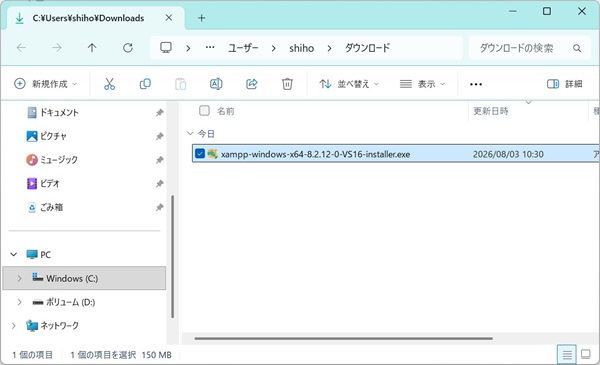Click the search magnifier icon

pyautogui.click(x=577, y=48)
